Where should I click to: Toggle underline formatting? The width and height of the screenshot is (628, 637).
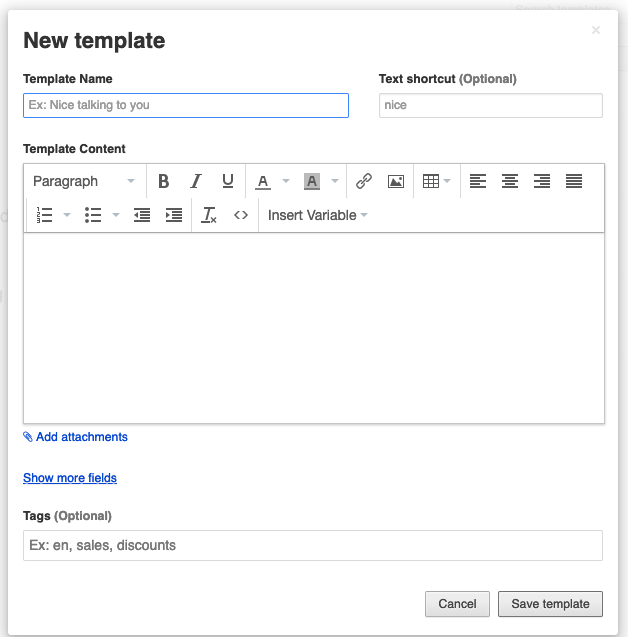click(x=228, y=181)
